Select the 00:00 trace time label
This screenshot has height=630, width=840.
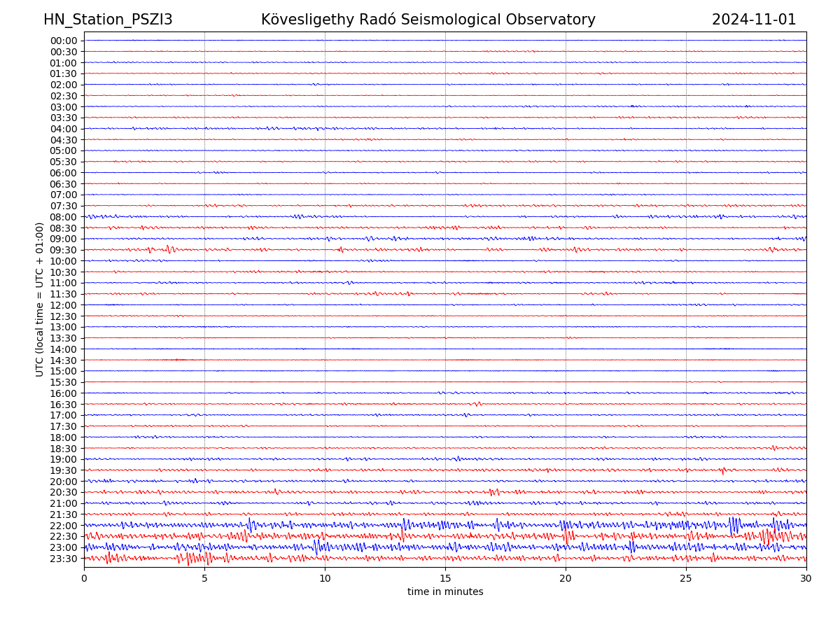[x=64, y=41]
